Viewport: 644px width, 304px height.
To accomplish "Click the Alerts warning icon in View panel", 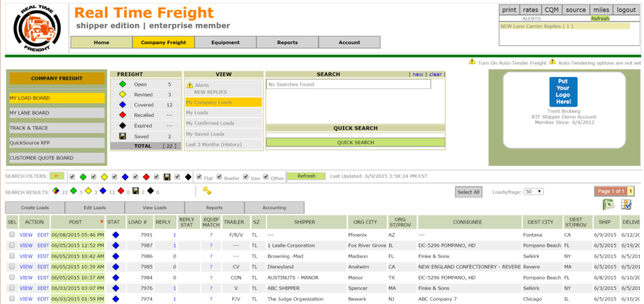I will tap(190, 85).
